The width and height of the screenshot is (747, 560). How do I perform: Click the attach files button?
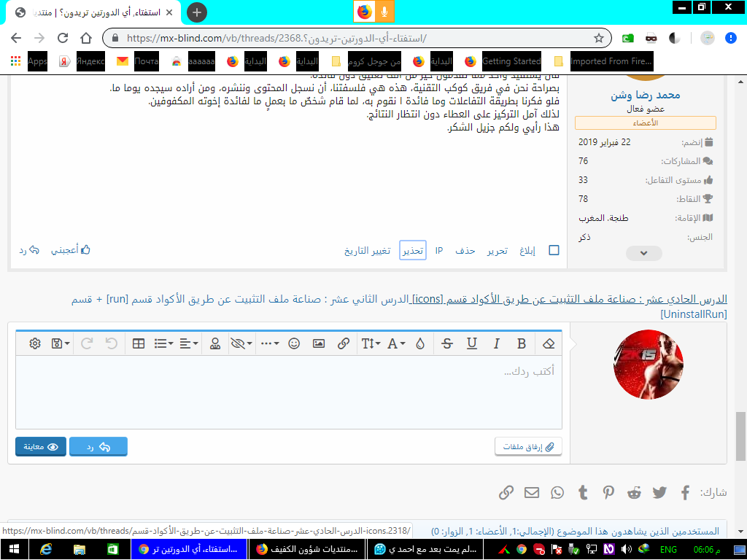point(528,446)
